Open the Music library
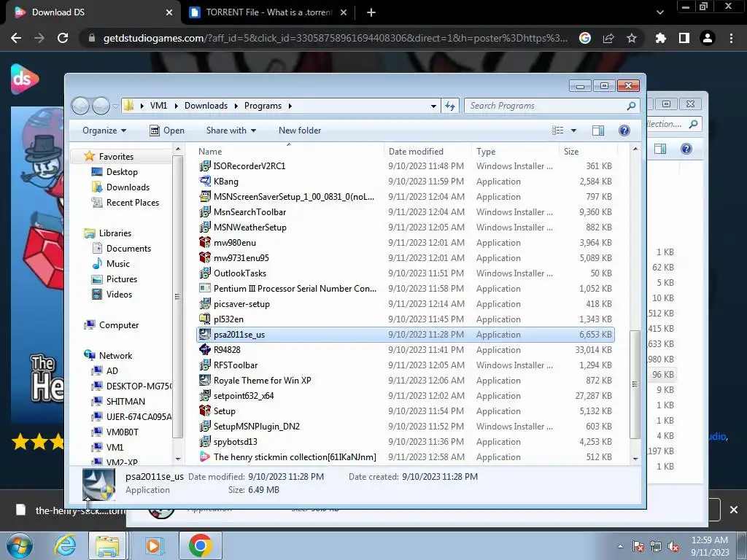 [117, 264]
